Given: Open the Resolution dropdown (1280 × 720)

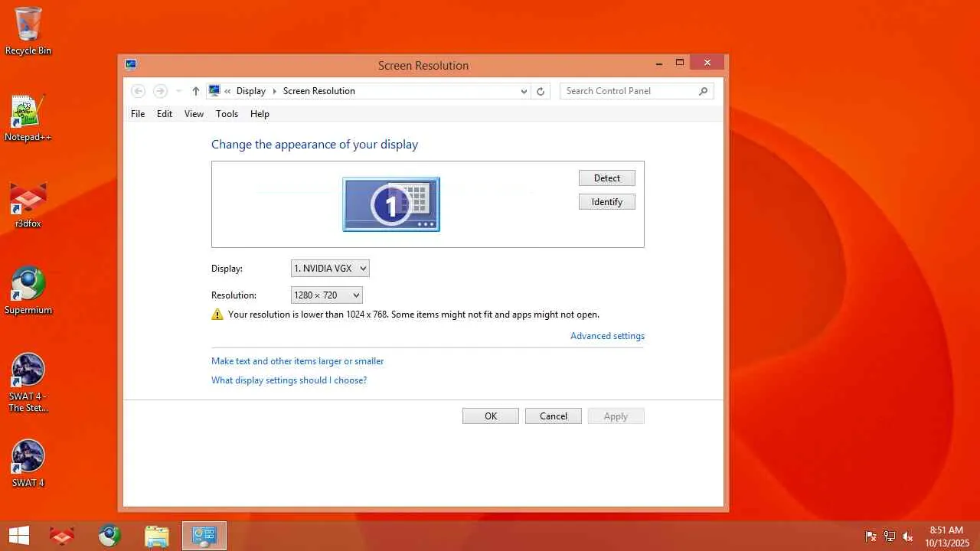Looking at the screenshot, I should point(327,295).
